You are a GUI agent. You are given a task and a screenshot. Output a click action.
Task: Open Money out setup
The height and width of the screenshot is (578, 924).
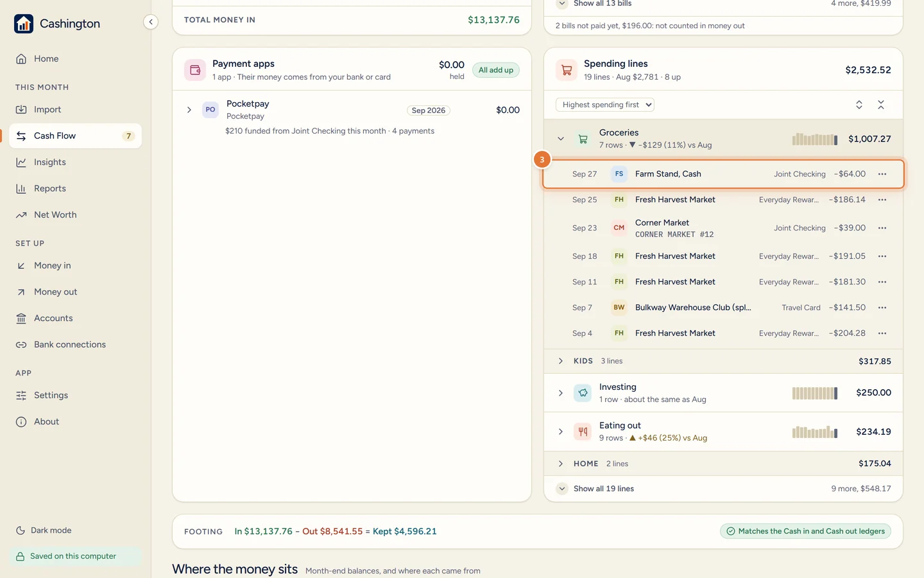(x=76, y=292)
